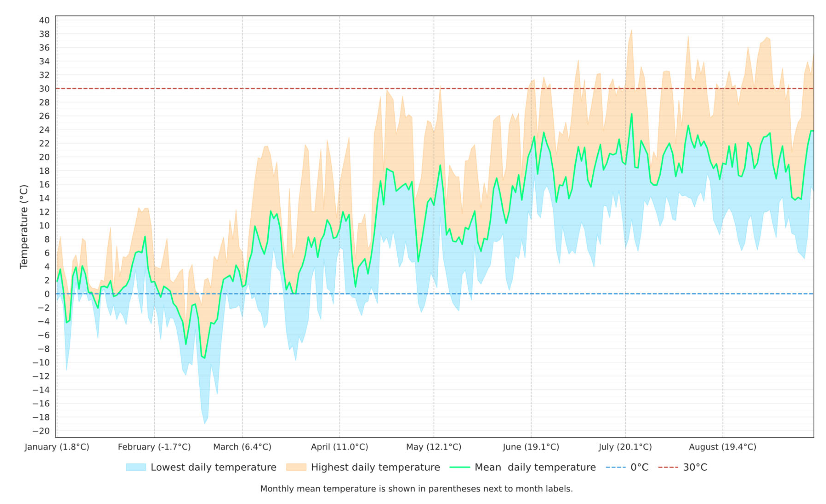Click the May (12.1°C) axis label

pyautogui.click(x=434, y=447)
